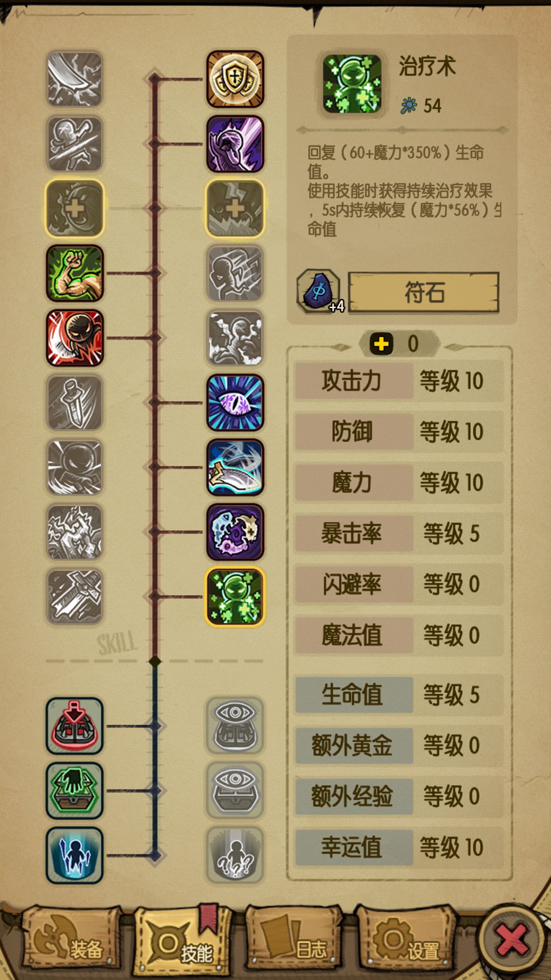Select the purple eye skill icon

tap(235, 403)
